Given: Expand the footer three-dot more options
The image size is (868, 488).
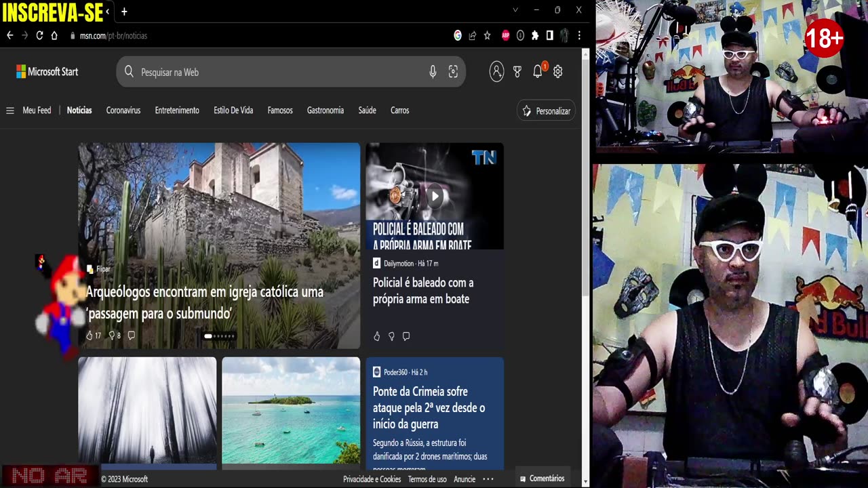Looking at the screenshot, I should point(488,479).
